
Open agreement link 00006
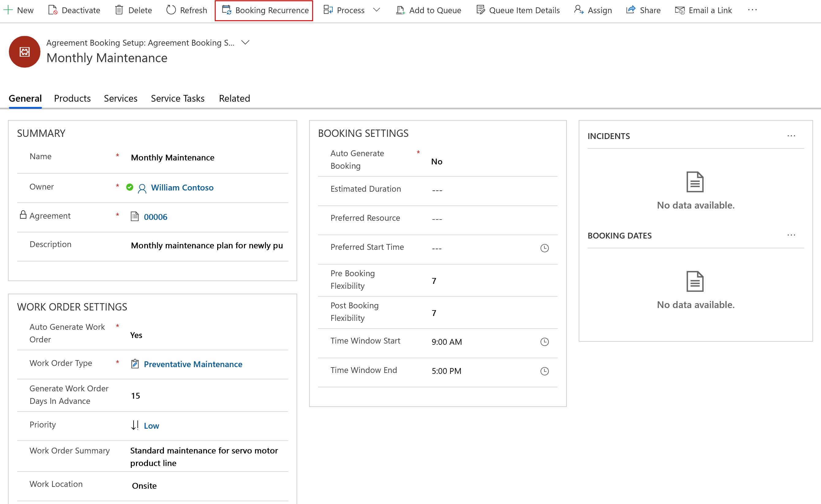point(155,216)
